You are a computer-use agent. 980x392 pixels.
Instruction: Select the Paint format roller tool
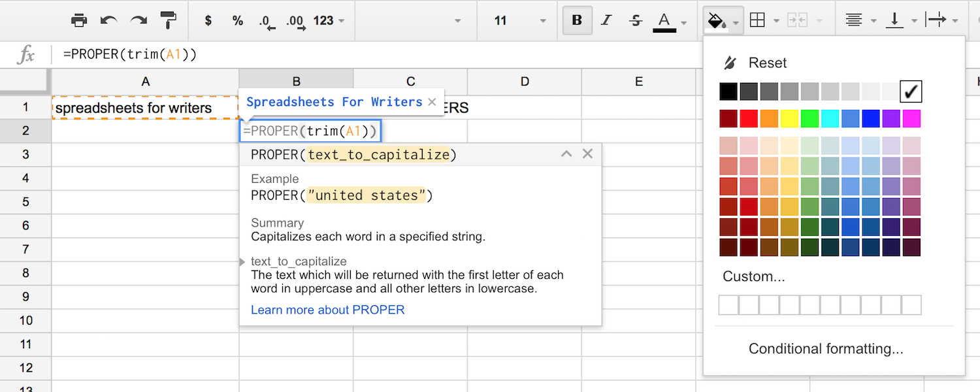169,21
